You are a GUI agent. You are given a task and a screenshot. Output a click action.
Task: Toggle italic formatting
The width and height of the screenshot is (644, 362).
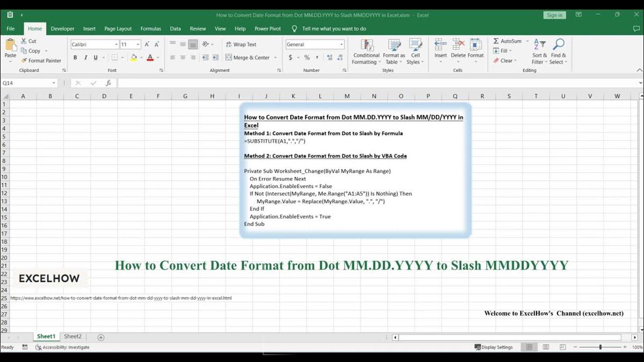(x=85, y=57)
